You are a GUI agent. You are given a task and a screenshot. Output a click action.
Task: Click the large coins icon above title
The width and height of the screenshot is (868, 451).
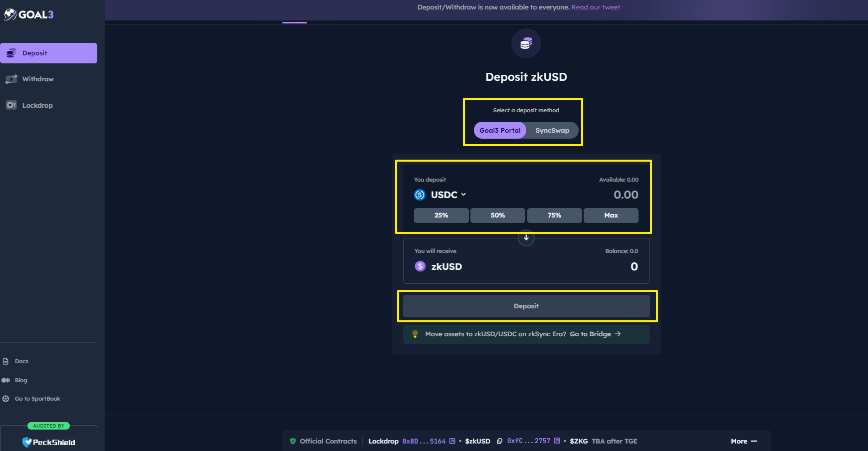pos(526,44)
